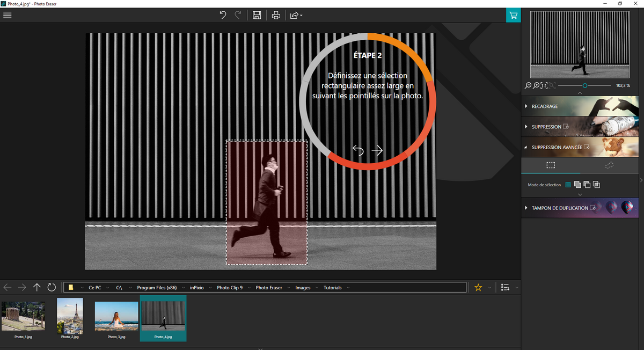This screenshot has width=644, height=350.
Task: Click the zoom level slider handle
Action: click(584, 85)
